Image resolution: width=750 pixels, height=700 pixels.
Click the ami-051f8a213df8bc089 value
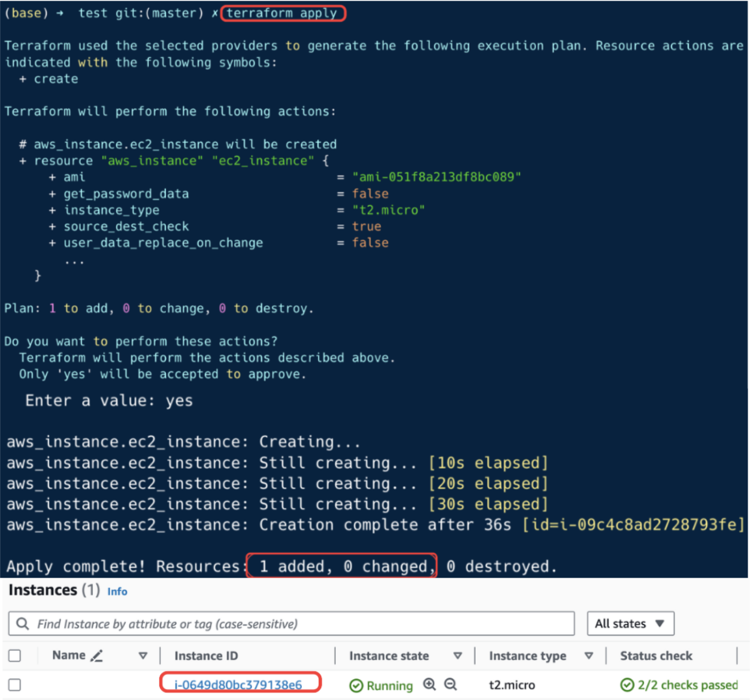pos(437,177)
